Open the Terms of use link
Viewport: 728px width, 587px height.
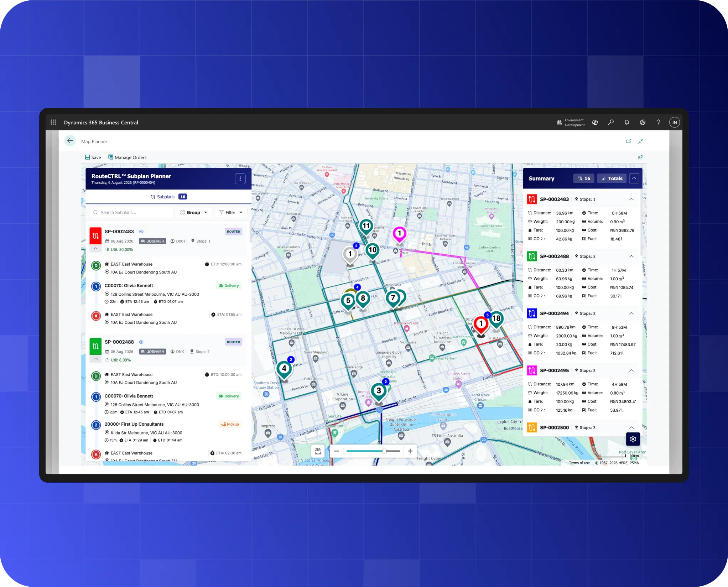(x=579, y=463)
